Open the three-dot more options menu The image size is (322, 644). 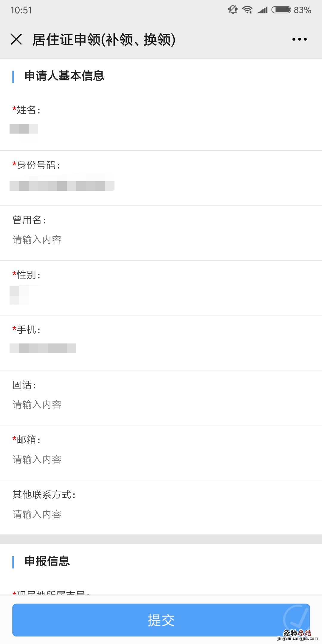(299, 39)
